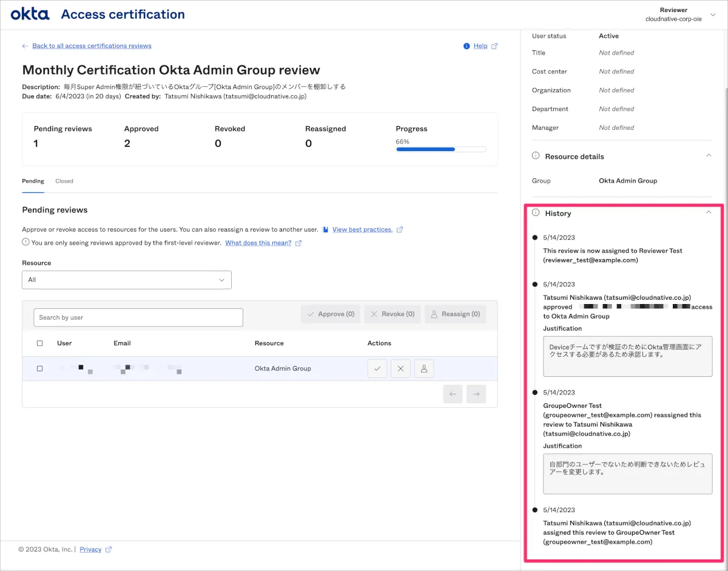Select the Pending tab
Viewport: 728px width, 571px height.
(33, 181)
